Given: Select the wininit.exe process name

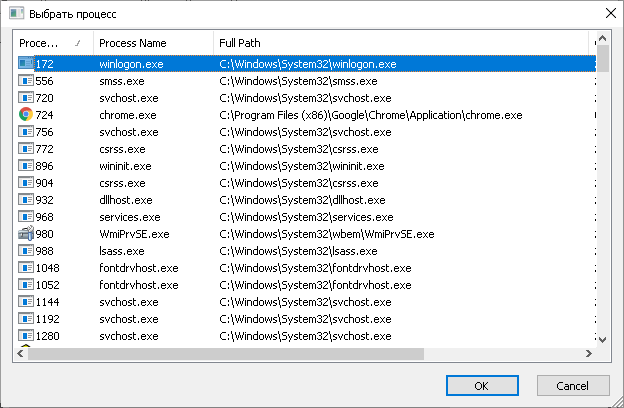Looking at the screenshot, I should coord(125,166).
